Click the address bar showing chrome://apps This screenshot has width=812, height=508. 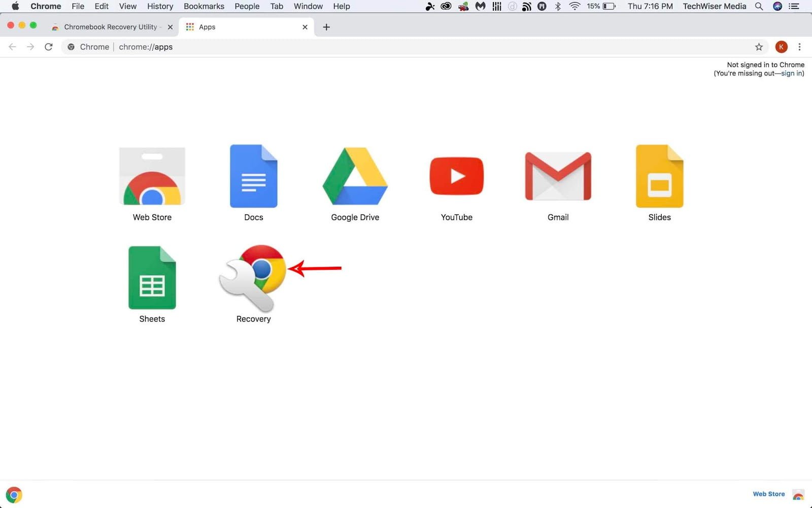tap(146, 47)
